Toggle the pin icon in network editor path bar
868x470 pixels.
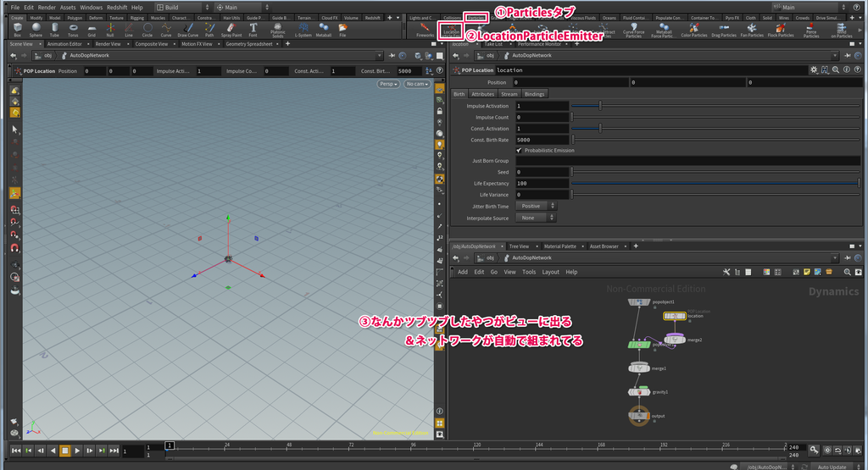coord(847,257)
